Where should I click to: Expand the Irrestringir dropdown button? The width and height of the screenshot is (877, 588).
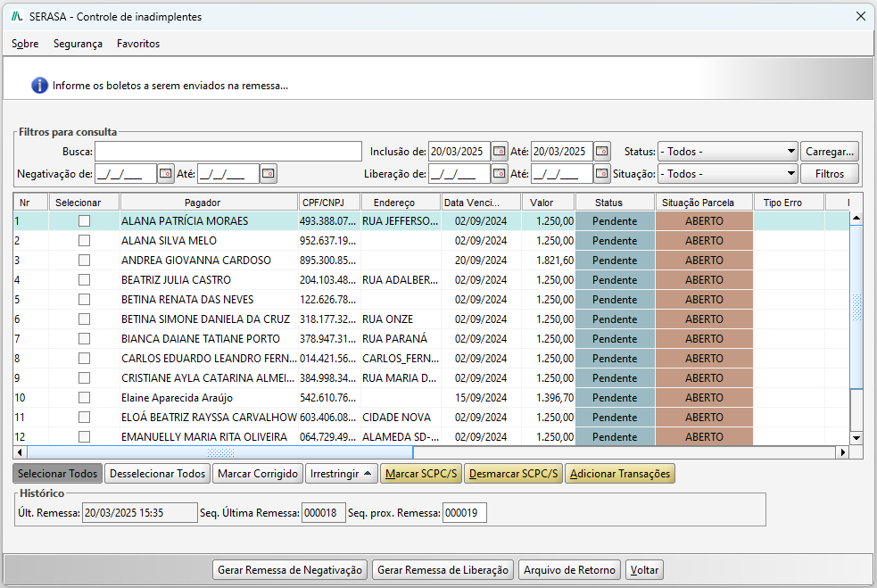[x=341, y=473]
